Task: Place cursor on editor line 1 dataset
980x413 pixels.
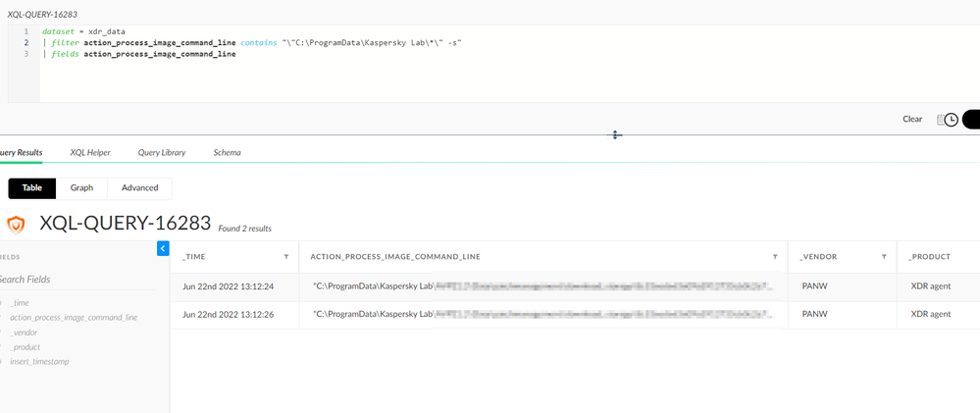Action: pyautogui.click(x=84, y=31)
